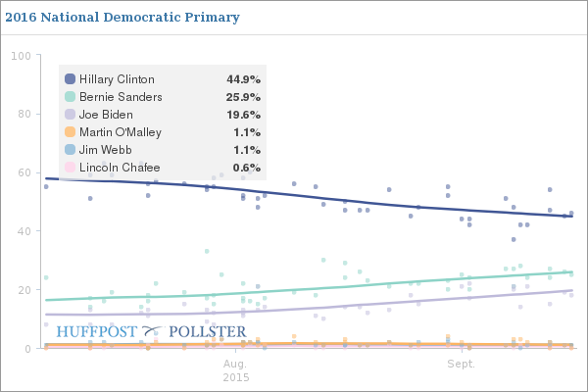Click Sanders' 25.9% value in the legend

pos(243,97)
